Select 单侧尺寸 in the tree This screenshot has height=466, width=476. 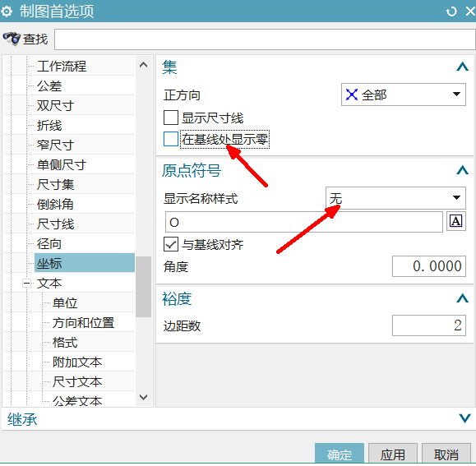click(x=62, y=165)
